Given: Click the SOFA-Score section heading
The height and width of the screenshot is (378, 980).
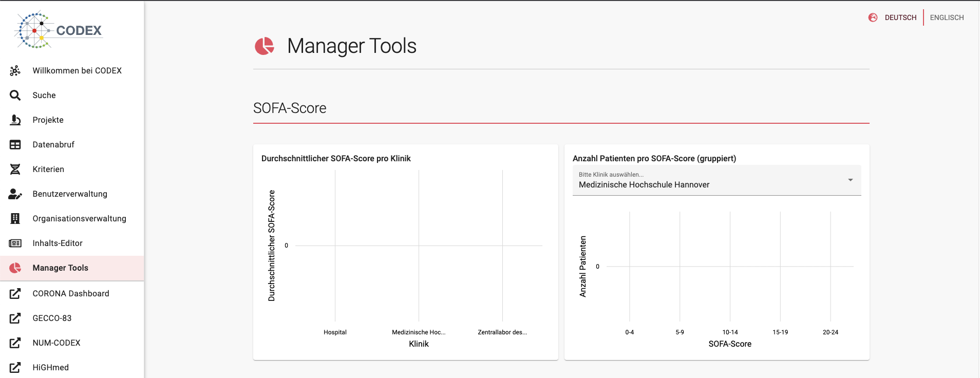Looking at the screenshot, I should click(290, 108).
